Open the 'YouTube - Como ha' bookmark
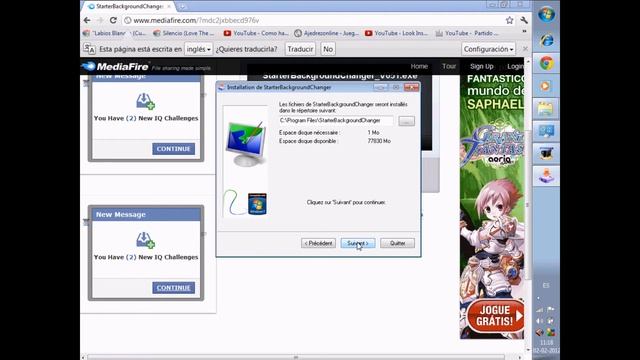 (x=256, y=33)
